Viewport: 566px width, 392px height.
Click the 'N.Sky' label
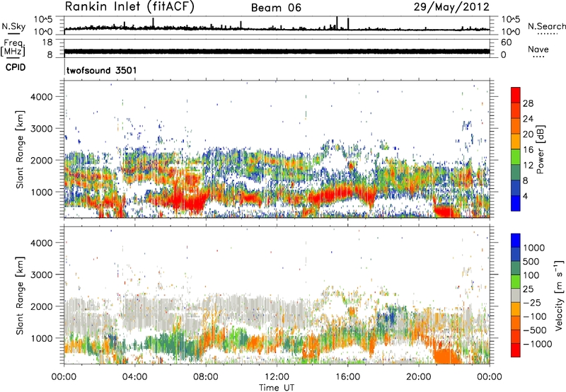coord(13,26)
